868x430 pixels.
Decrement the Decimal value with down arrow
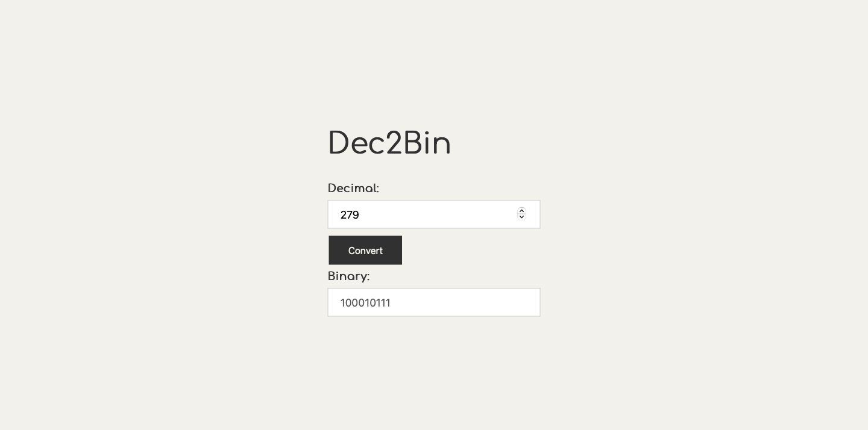click(522, 217)
